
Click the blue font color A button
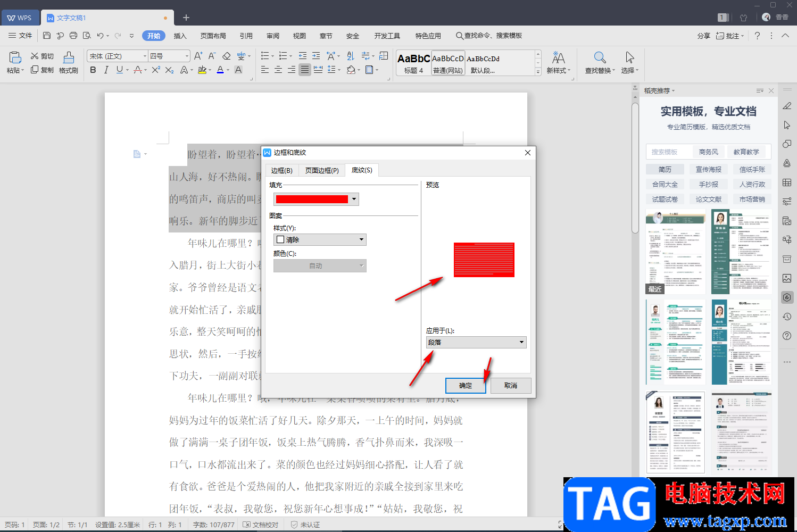pos(220,70)
